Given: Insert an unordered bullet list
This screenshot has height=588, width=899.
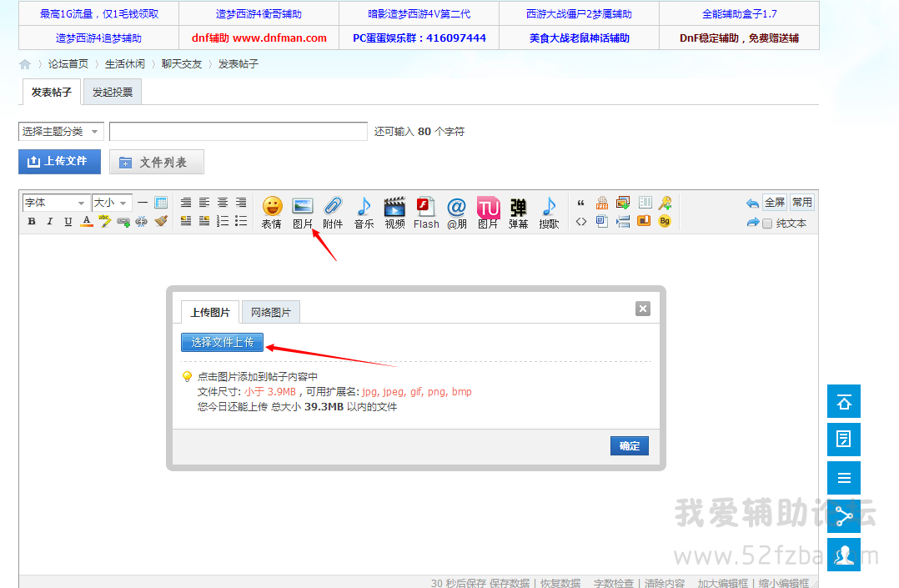Looking at the screenshot, I should pyautogui.click(x=241, y=221).
